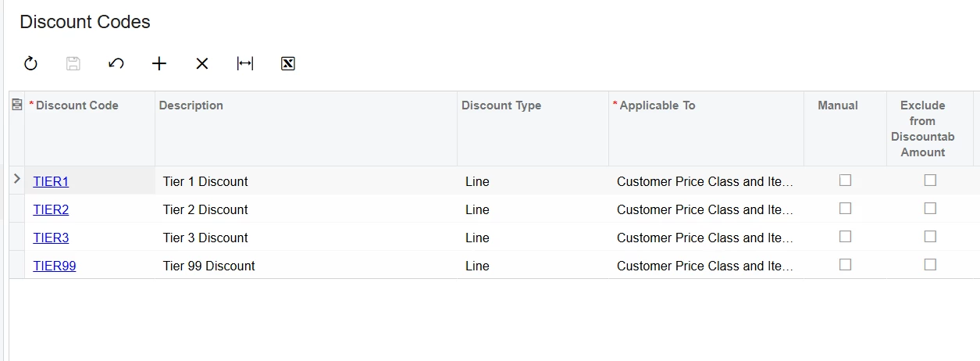Check Exclude from Discountable Amount for TIER99
The image size is (980, 361).
[x=930, y=265]
